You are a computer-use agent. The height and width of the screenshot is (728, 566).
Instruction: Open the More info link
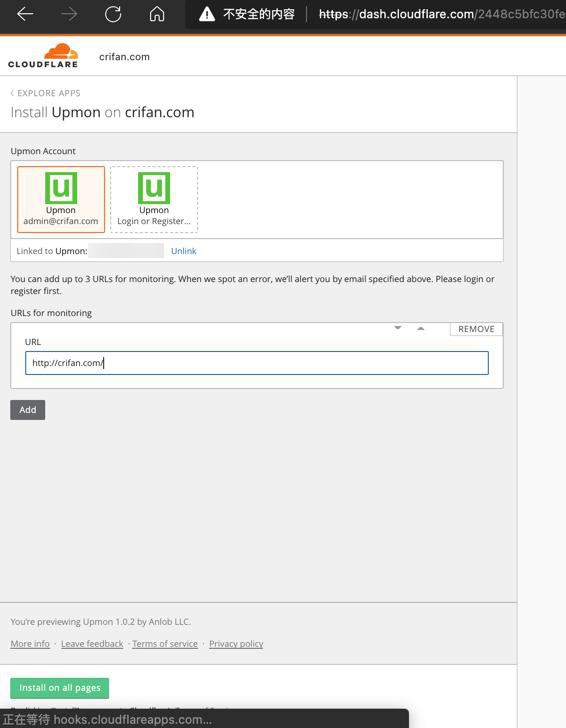[30, 644]
